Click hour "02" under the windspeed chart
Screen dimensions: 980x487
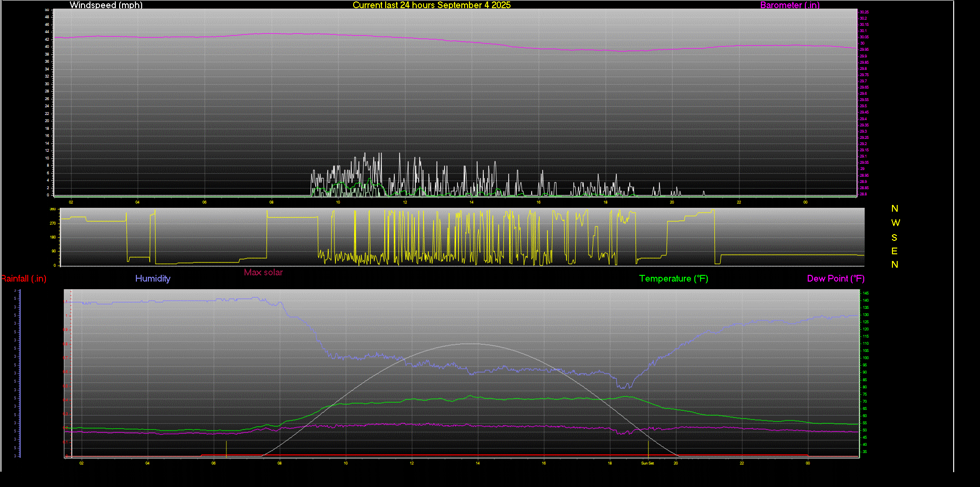point(71,202)
